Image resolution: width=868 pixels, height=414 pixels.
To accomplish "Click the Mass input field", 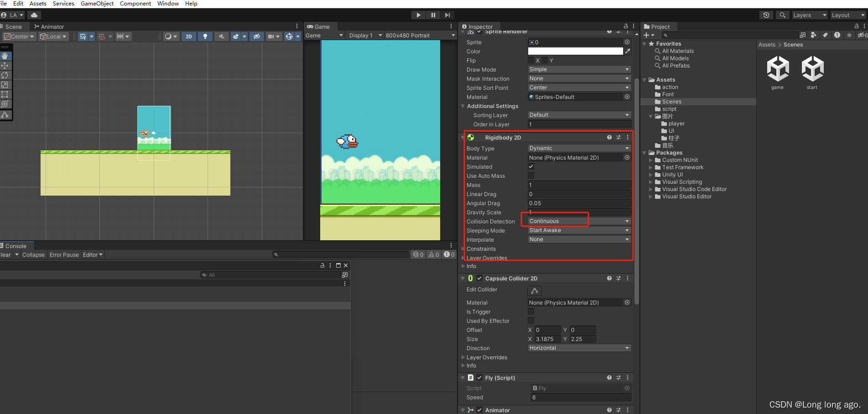I will [579, 185].
